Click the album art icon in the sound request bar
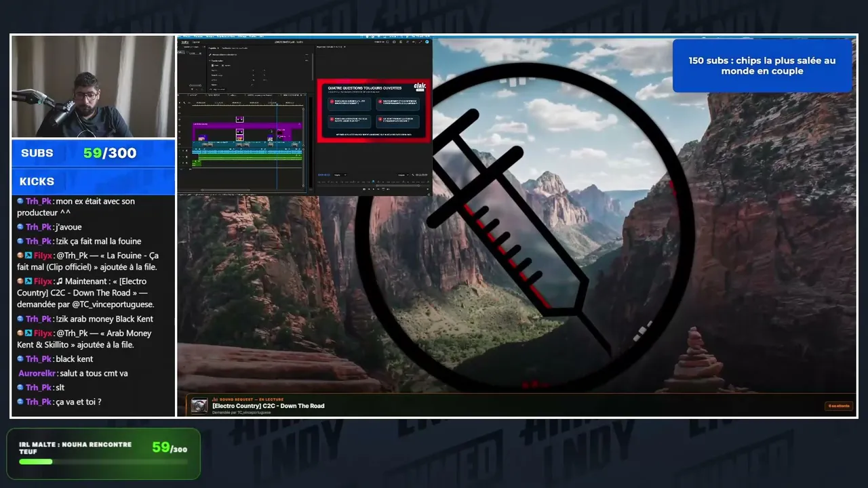 click(x=199, y=405)
